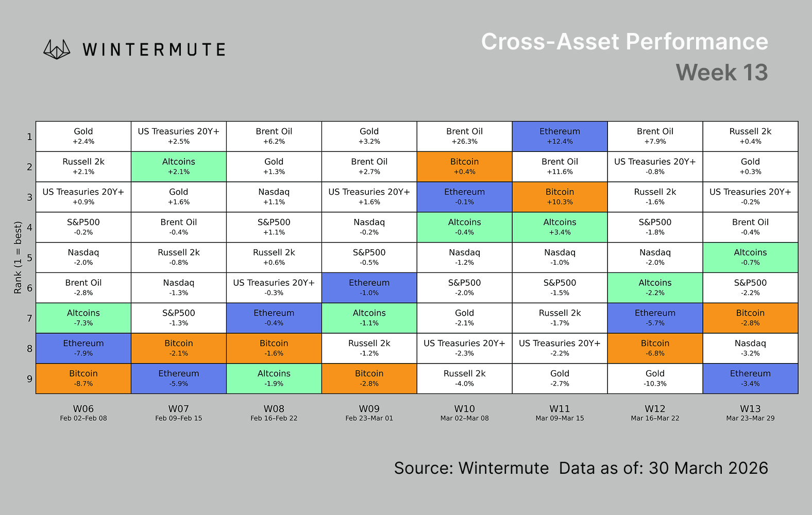Click the W13 column label
The height and width of the screenshot is (515, 812).
click(750, 409)
